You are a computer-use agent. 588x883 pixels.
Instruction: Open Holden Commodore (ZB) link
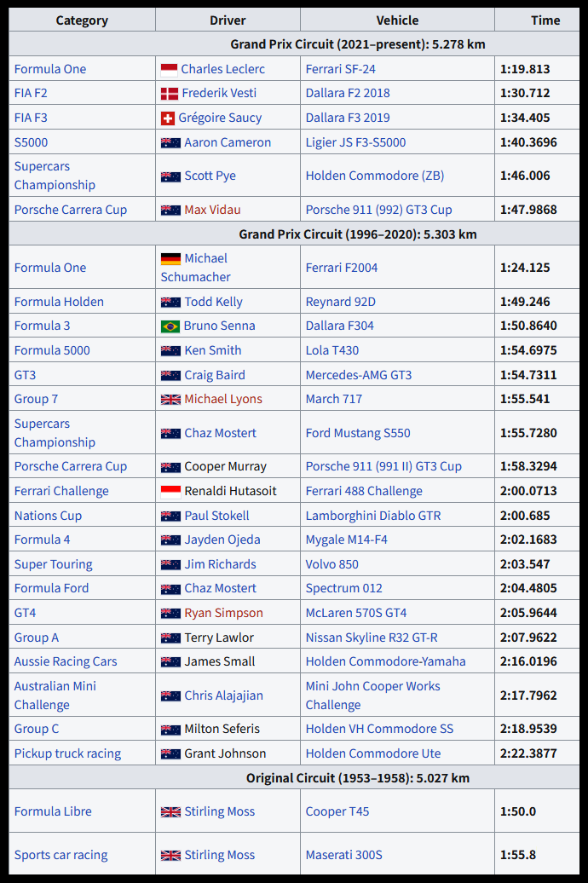coord(375,176)
